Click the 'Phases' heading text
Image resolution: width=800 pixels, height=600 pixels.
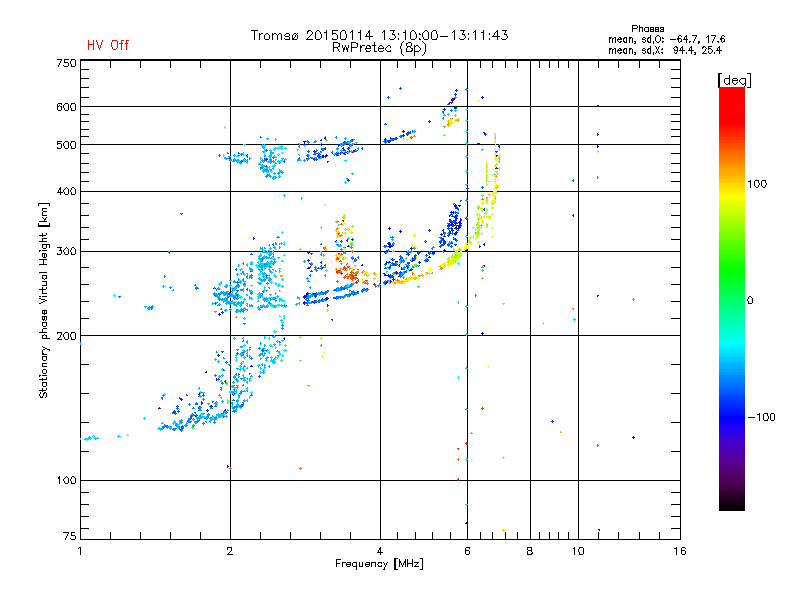[x=647, y=29]
